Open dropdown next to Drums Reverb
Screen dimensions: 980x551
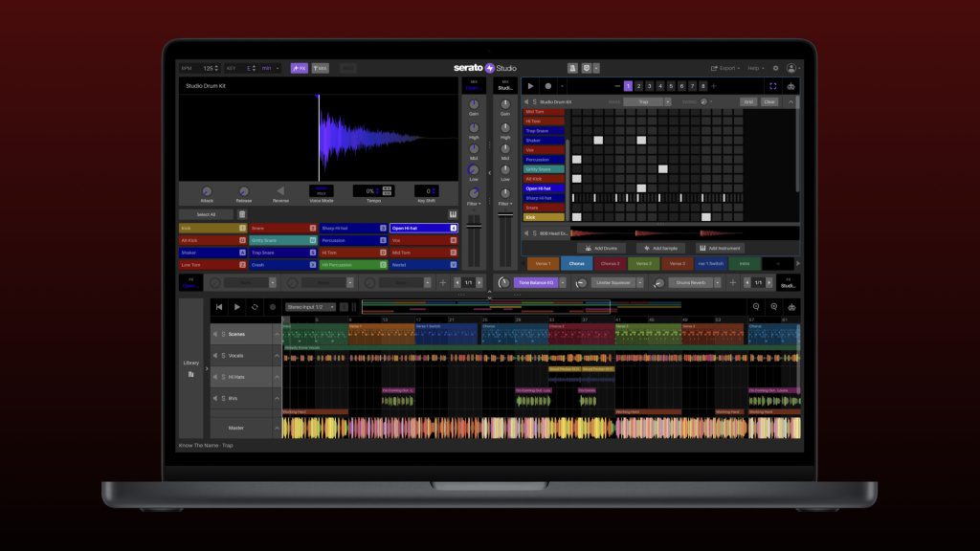(x=717, y=282)
